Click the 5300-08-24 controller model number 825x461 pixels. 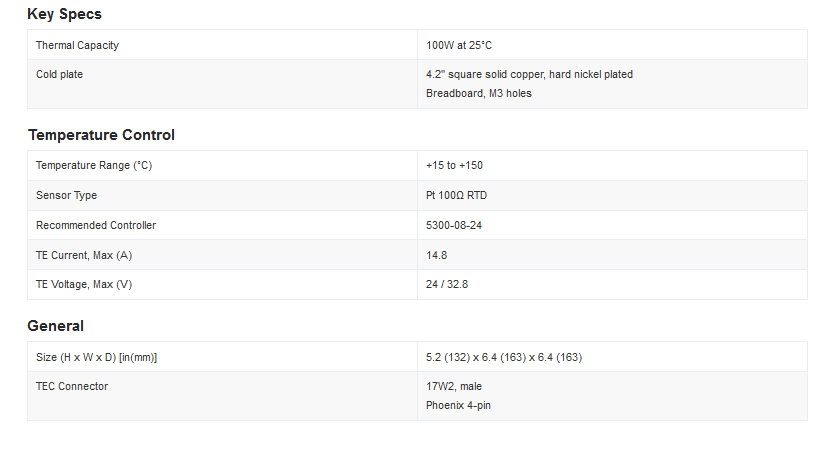coord(454,225)
